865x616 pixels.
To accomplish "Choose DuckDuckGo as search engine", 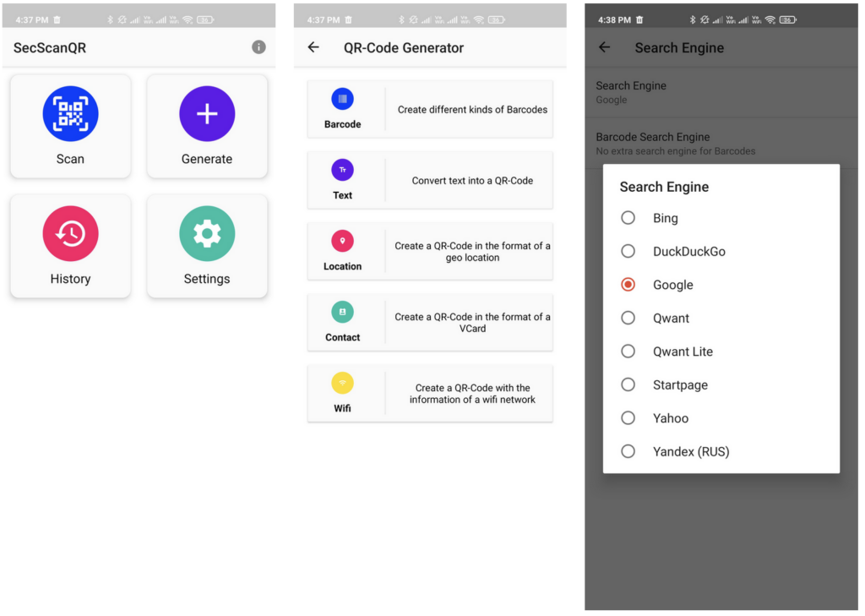I will coord(628,251).
